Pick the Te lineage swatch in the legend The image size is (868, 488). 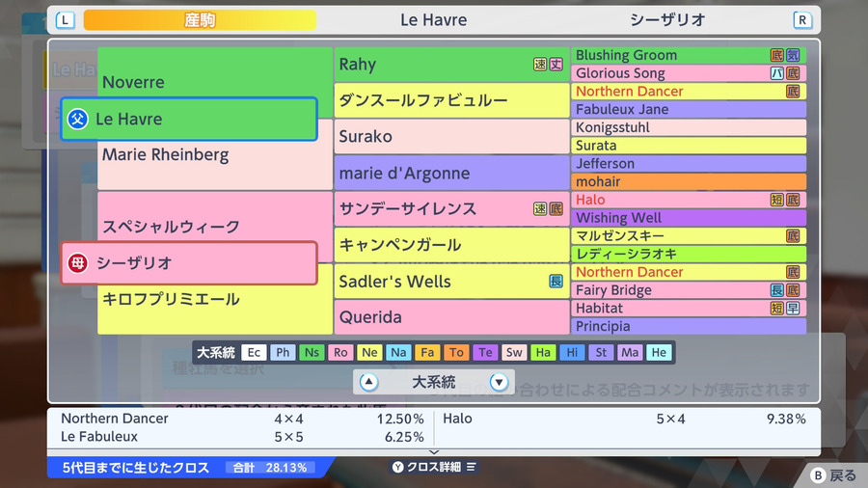(x=485, y=352)
